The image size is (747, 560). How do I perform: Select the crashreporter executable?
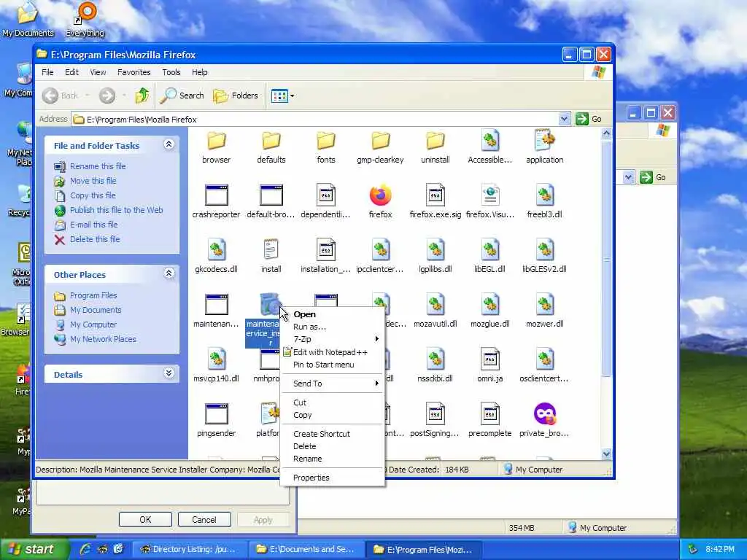point(216,195)
